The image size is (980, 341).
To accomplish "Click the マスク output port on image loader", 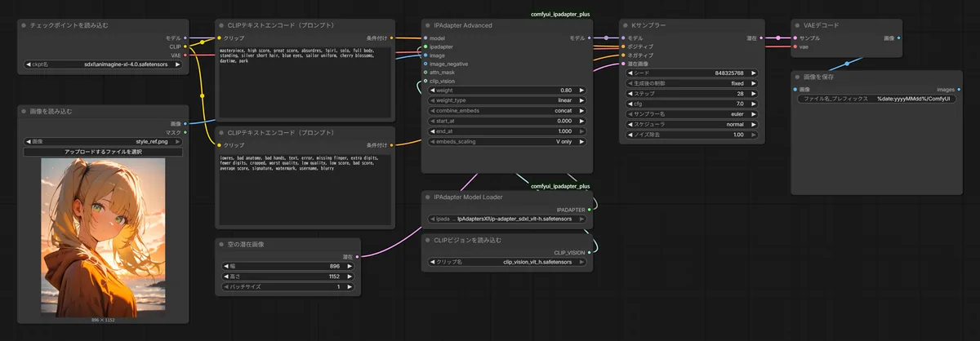I will coord(185,132).
